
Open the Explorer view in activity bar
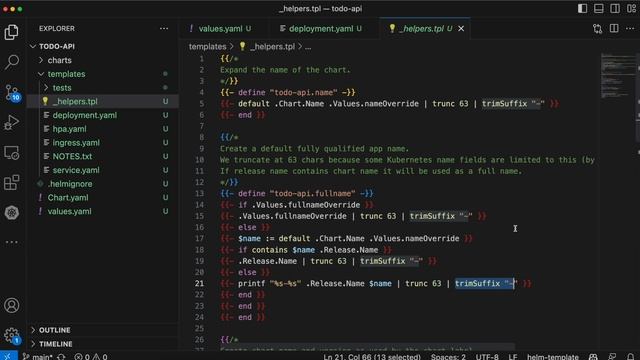tap(11, 32)
